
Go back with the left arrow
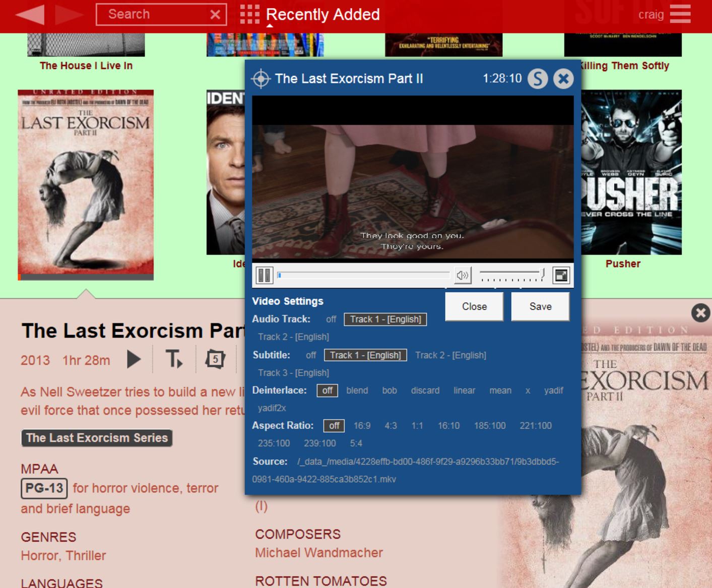(30, 15)
